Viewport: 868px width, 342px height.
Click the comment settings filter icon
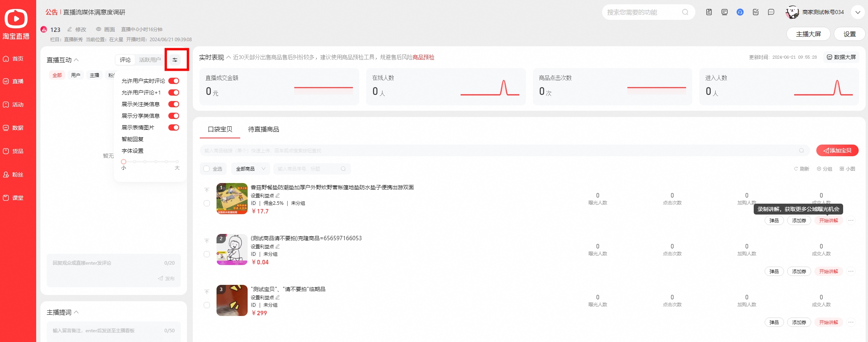tap(175, 60)
